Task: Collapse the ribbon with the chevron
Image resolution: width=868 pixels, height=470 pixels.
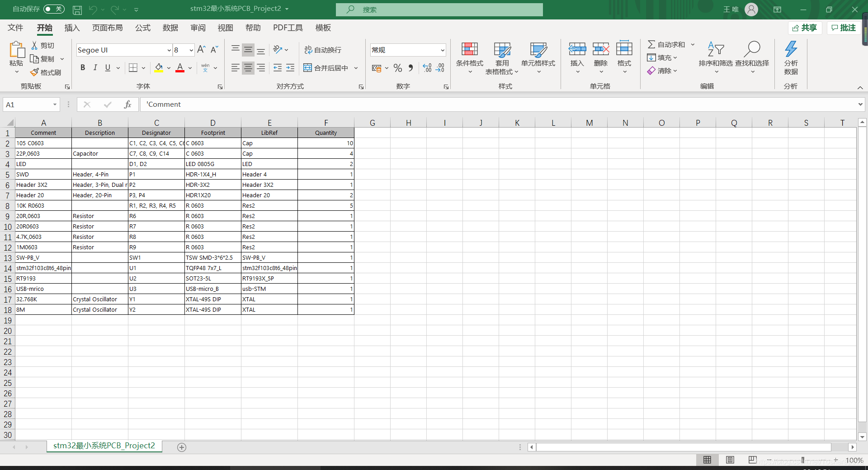Action: pos(860,87)
